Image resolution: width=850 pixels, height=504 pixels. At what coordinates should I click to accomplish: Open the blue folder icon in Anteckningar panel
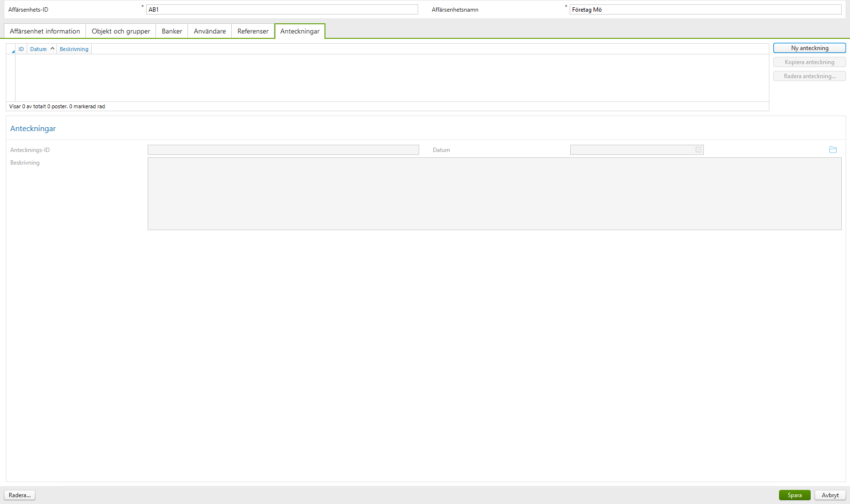(x=833, y=150)
